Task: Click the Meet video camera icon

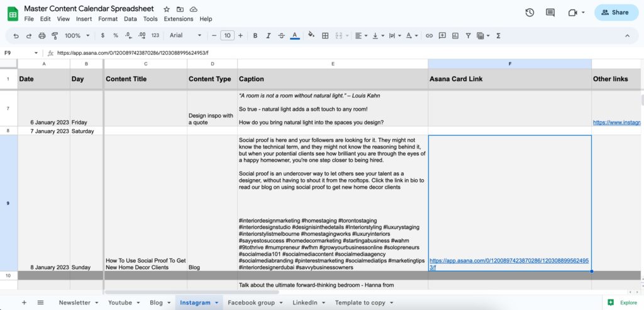Action: pos(572,13)
